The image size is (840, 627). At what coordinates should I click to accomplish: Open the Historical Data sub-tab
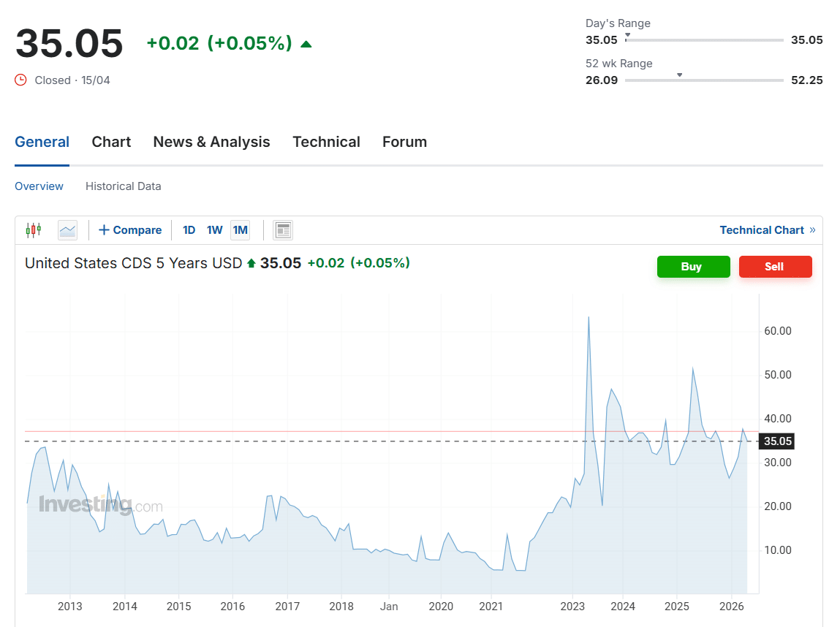(123, 186)
